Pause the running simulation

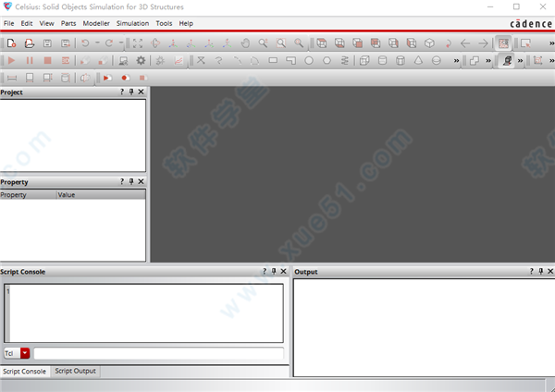pos(30,60)
